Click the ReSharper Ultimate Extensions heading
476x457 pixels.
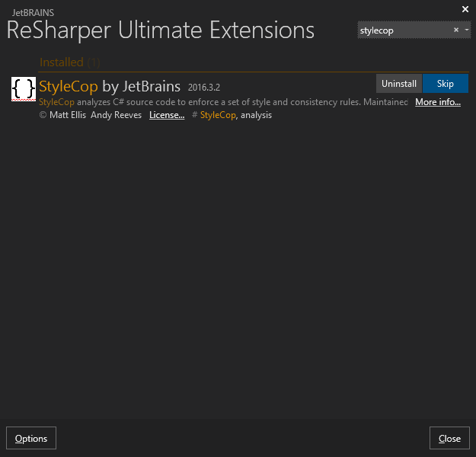click(x=160, y=30)
